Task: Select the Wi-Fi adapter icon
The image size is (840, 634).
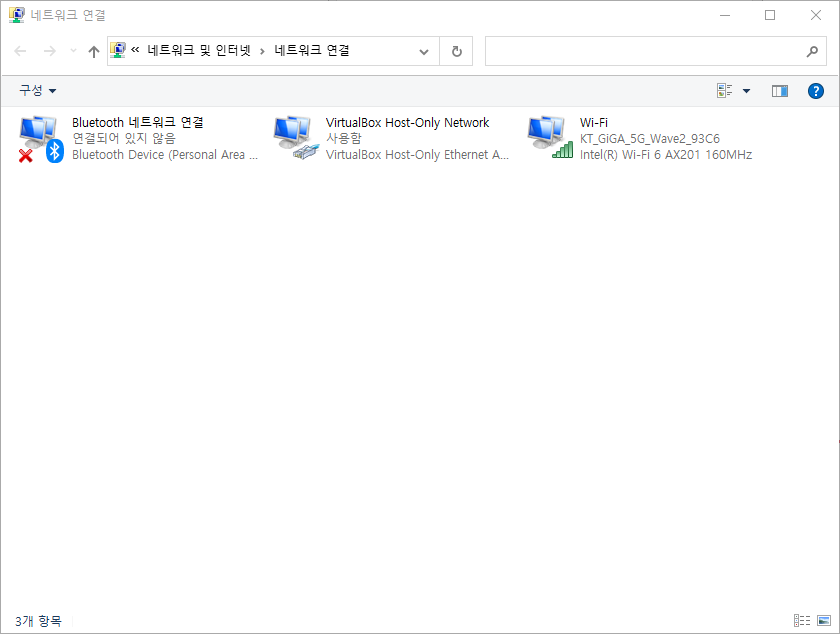Action: click(550, 137)
